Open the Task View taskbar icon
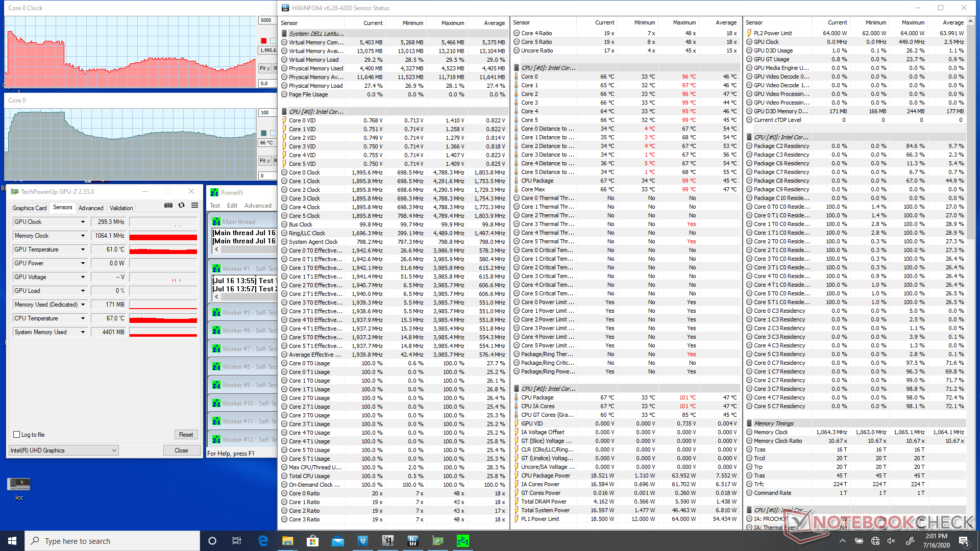980x551 pixels. pyautogui.click(x=237, y=541)
